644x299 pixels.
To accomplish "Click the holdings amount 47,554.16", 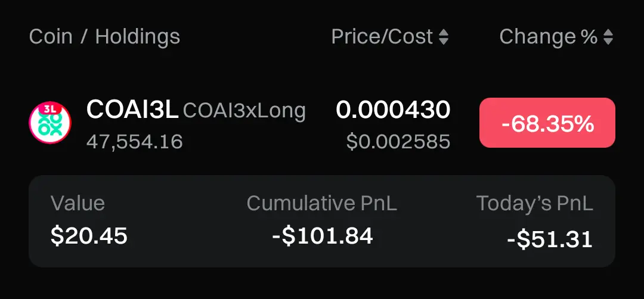I will (x=135, y=142).
